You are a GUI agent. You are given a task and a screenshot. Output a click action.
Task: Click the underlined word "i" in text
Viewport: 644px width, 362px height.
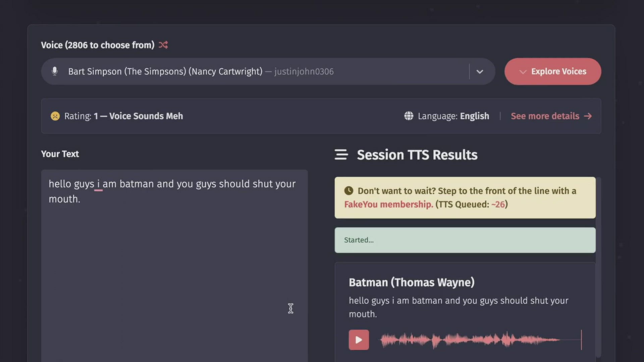(99, 184)
